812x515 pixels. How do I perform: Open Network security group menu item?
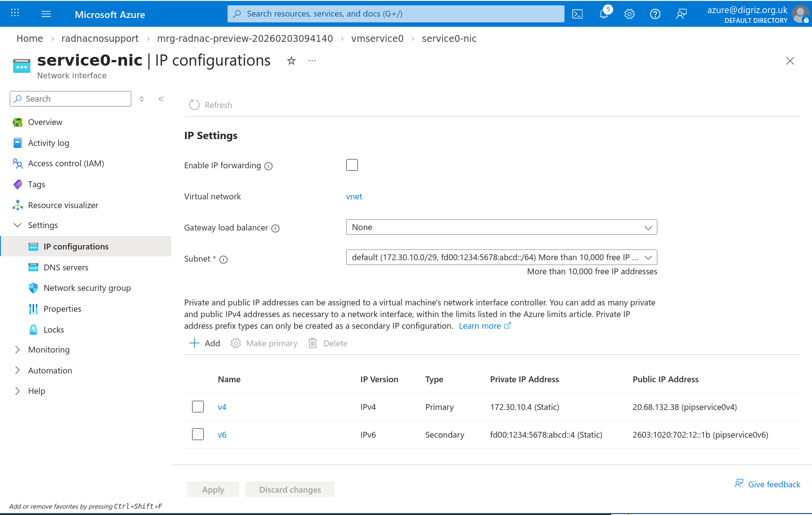[87, 288]
